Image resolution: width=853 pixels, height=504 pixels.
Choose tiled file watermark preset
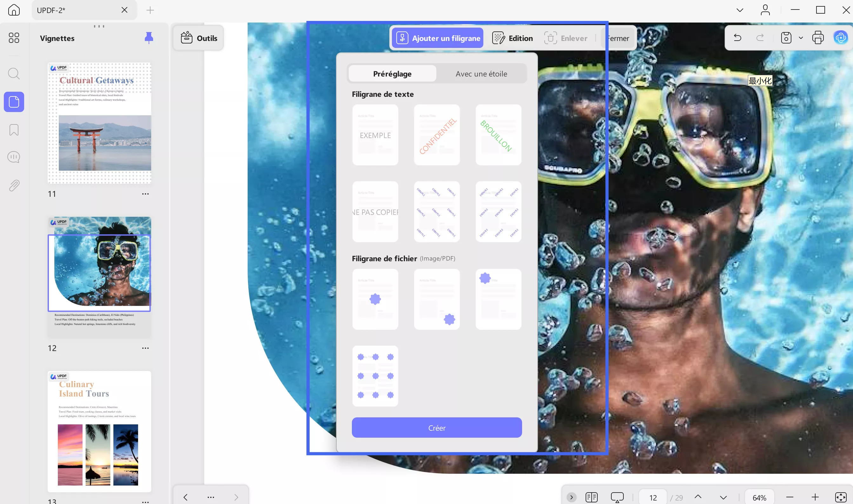tap(375, 376)
